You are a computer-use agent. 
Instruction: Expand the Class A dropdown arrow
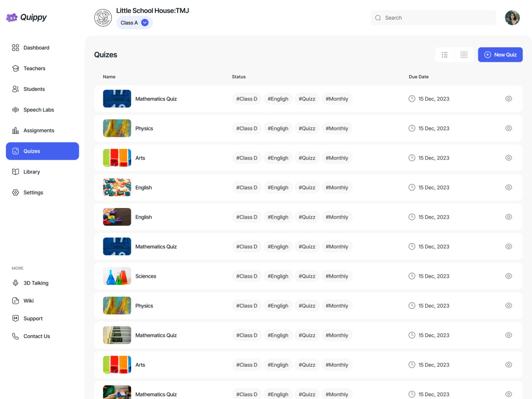145,23
